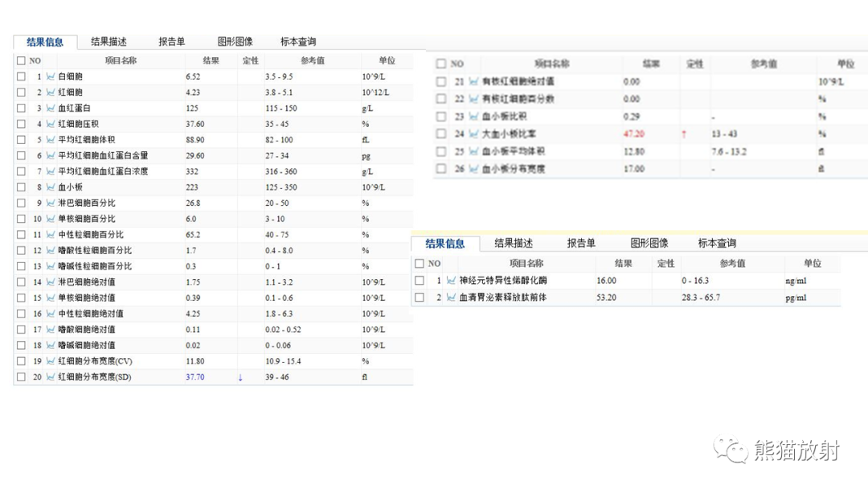The width and height of the screenshot is (868, 489).
Task: Open the trend chart icon for 白细胞
Action: tap(51, 76)
